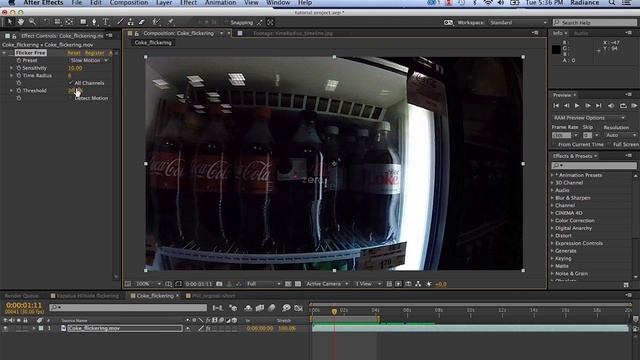Select the Brush tool

[x=120, y=22]
